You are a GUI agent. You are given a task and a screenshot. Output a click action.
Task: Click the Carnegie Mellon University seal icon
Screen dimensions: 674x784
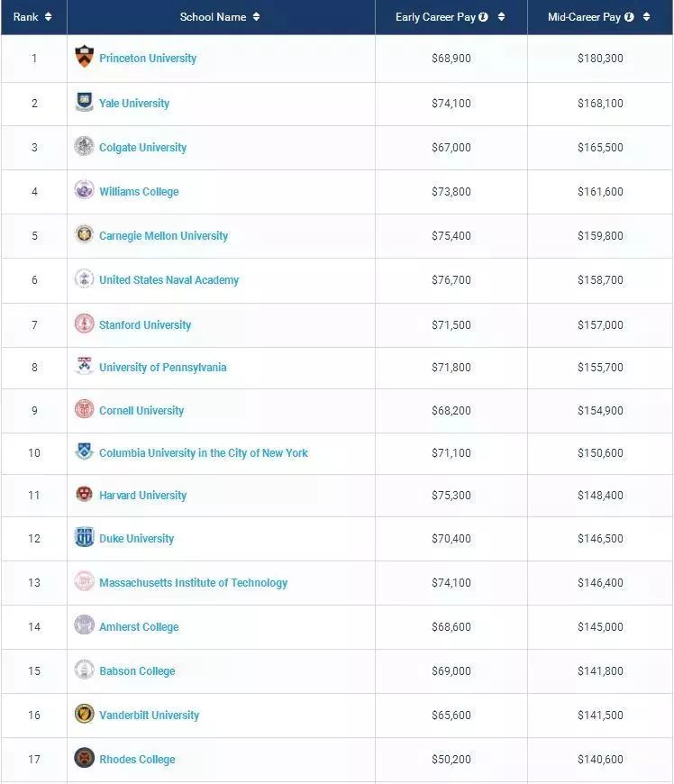84,234
